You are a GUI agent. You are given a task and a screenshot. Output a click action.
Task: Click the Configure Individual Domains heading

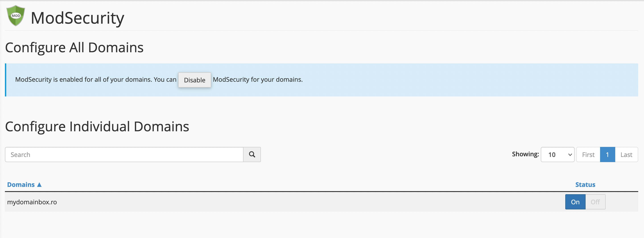click(97, 127)
